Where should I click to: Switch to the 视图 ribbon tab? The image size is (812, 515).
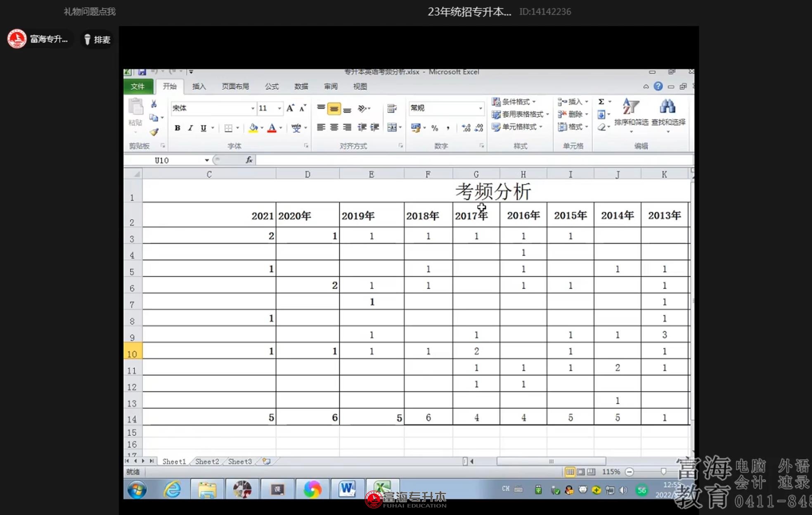pyautogui.click(x=360, y=86)
